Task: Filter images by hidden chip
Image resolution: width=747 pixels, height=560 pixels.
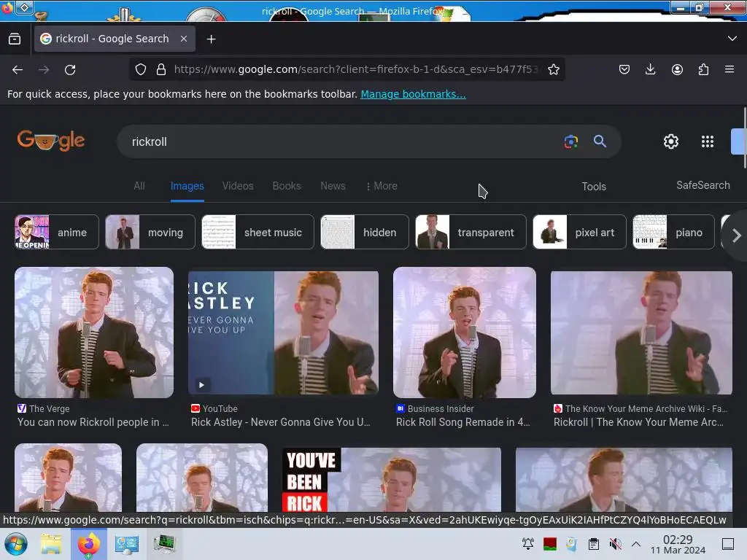Action: click(365, 232)
